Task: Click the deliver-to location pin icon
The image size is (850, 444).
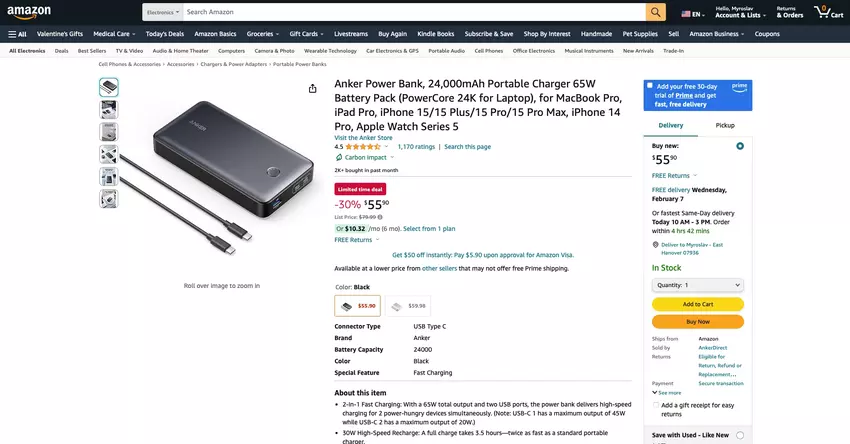Action: click(656, 244)
